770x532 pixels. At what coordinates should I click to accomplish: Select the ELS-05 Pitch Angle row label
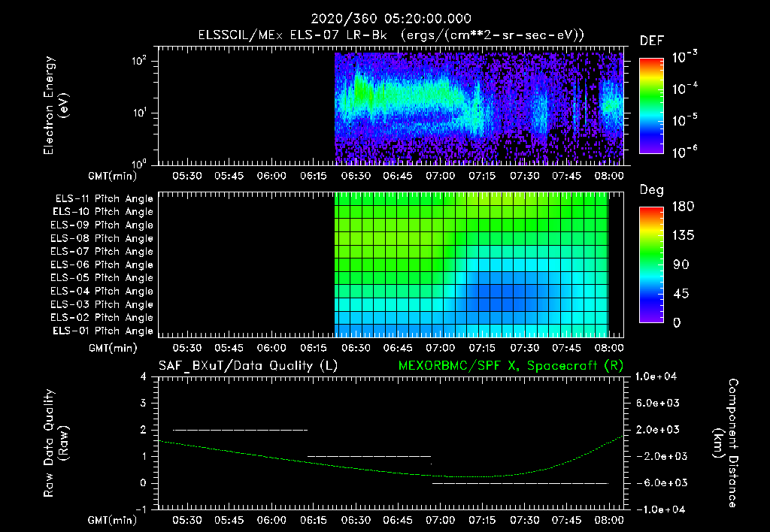(x=102, y=278)
